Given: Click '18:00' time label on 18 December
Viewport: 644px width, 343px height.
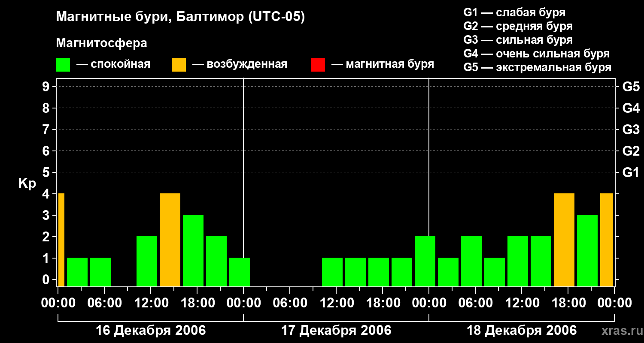Looking at the screenshot, I should (568, 303).
